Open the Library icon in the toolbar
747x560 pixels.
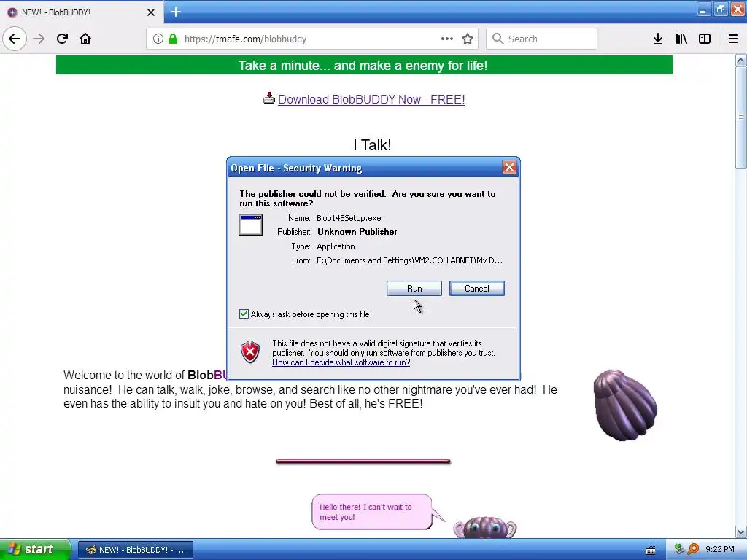(x=681, y=39)
